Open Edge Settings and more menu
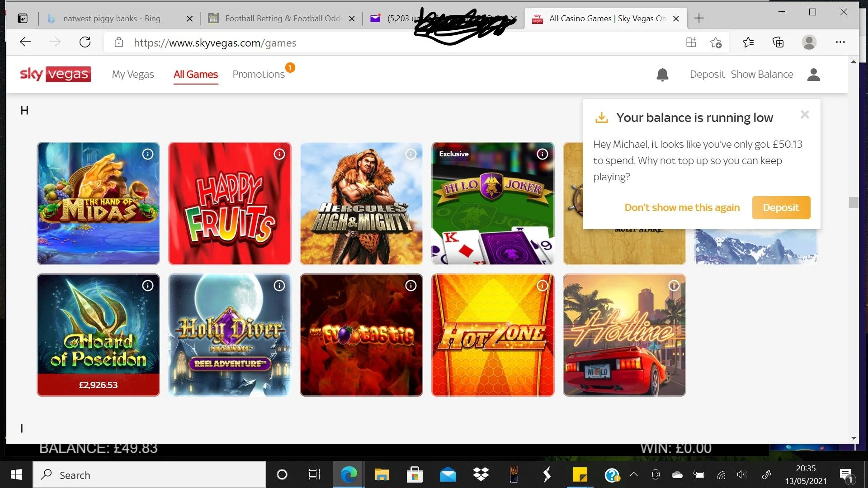 click(x=840, y=42)
